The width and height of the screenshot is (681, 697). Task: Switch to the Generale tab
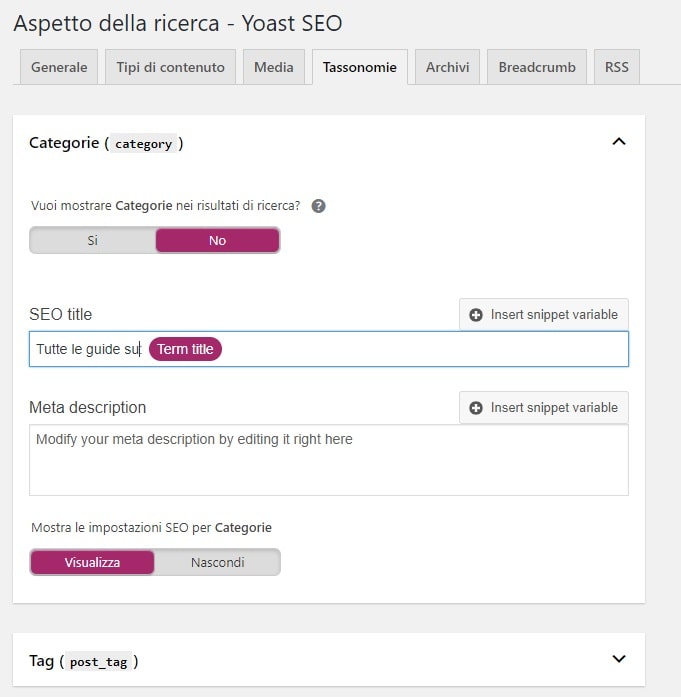click(59, 67)
